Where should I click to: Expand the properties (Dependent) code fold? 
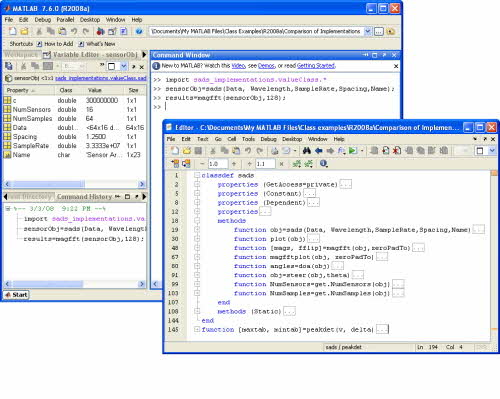(197, 202)
